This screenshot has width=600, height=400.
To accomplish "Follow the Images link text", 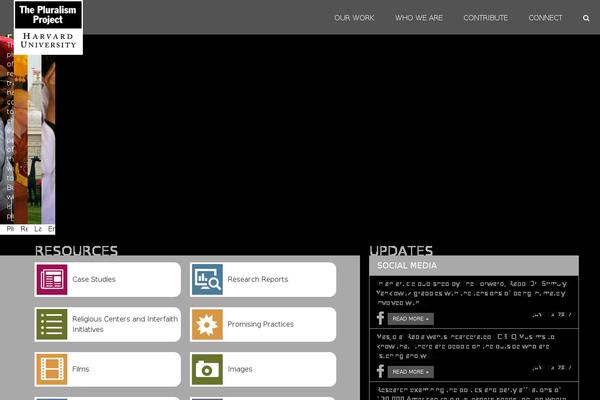I will [x=240, y=369].
